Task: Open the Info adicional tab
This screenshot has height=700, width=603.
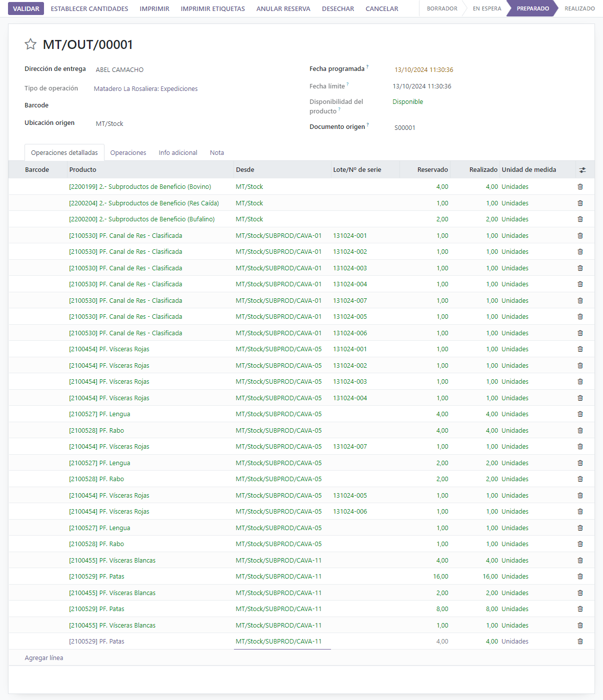Action: pos(178,153)
